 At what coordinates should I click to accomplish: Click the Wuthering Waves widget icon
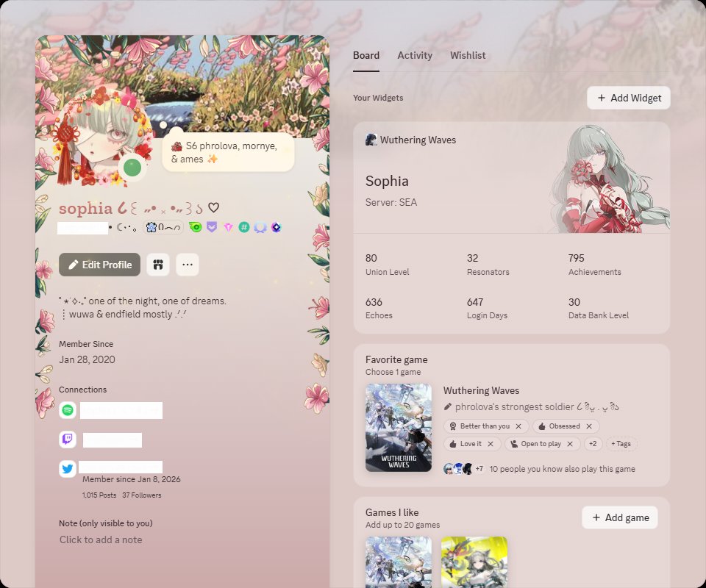371,140
